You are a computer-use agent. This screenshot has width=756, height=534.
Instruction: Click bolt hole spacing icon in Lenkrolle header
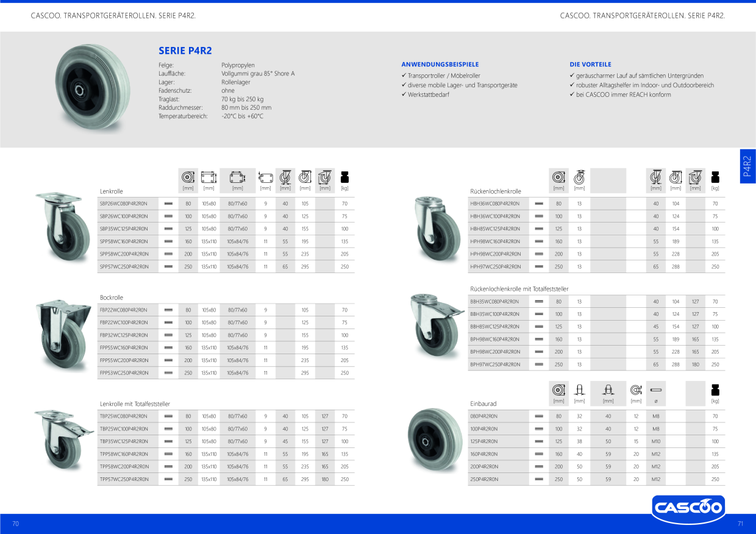(x=237, y=177)
